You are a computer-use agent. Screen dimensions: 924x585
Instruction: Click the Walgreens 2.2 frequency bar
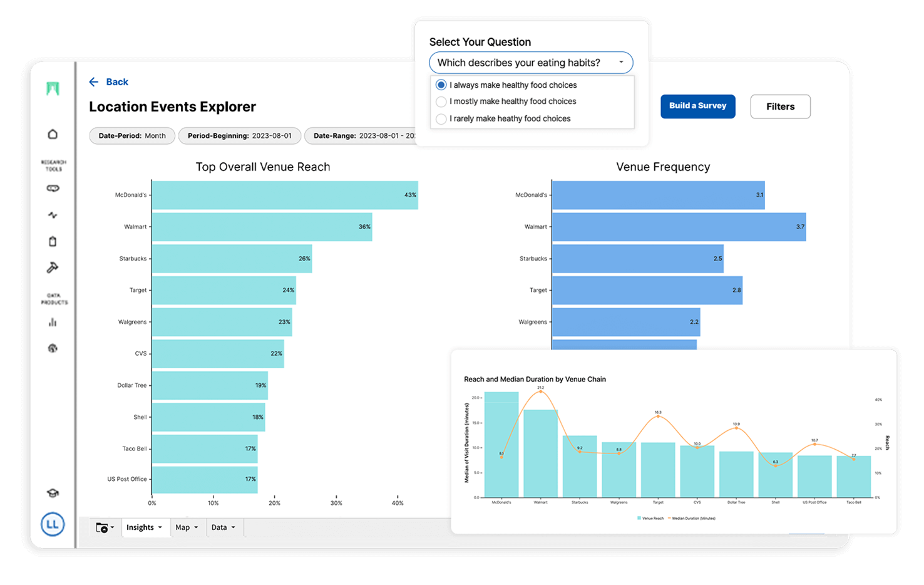[x=626, y=322]
